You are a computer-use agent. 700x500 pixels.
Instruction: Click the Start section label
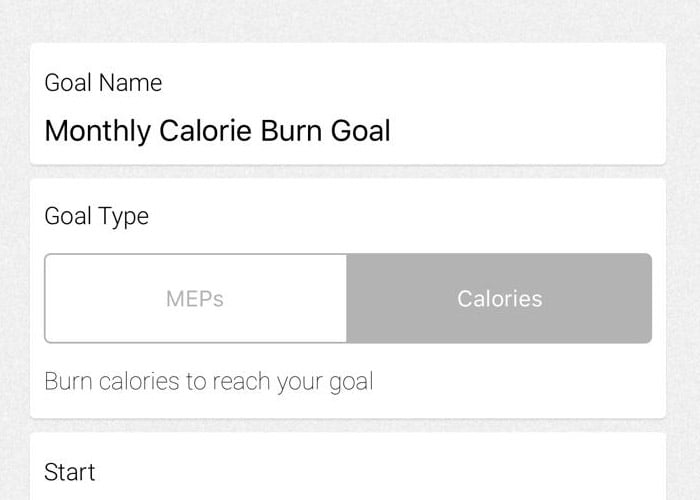70,471
